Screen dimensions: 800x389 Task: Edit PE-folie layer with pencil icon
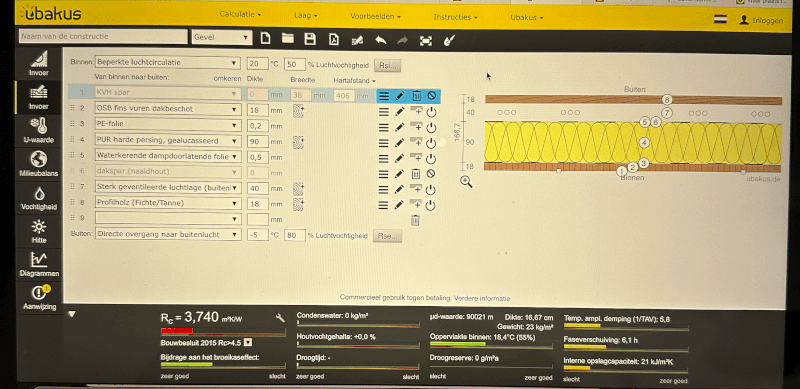[x=399, y=127]
